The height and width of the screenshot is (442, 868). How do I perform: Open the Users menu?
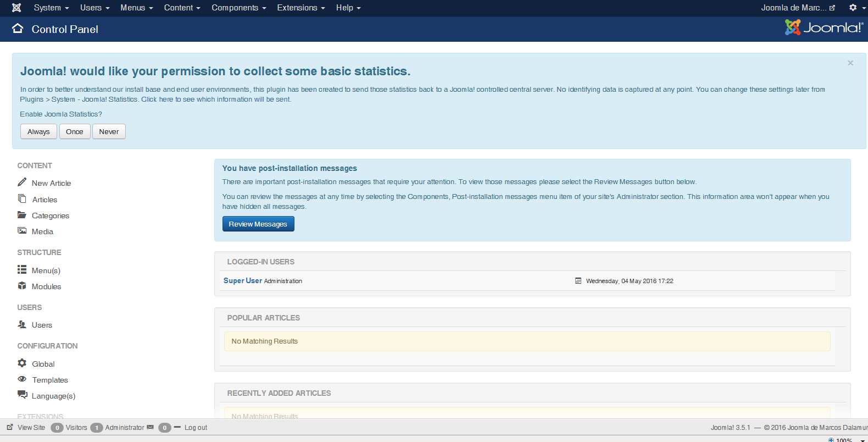(x=94, y=8)
